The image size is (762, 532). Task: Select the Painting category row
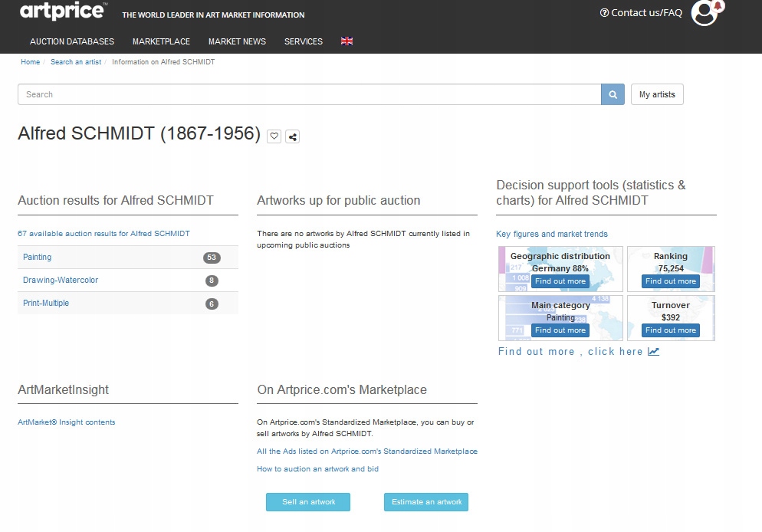[128, 257]
